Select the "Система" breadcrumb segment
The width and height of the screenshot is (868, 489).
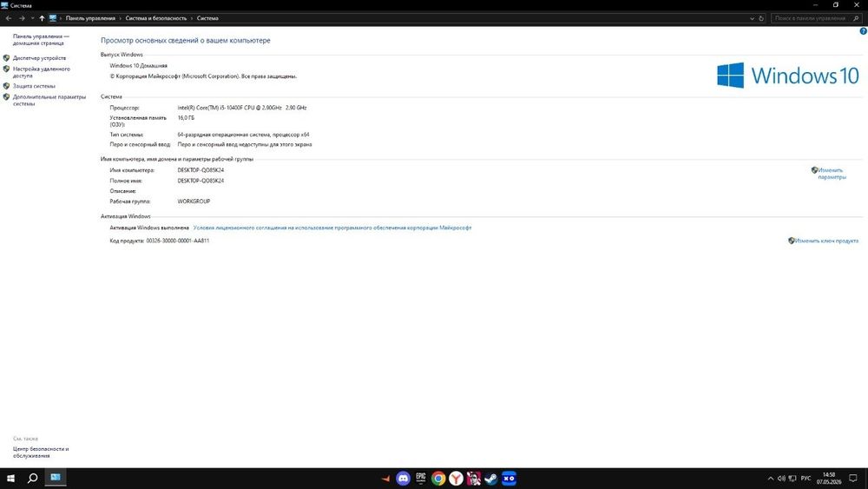tap(207, 18)
